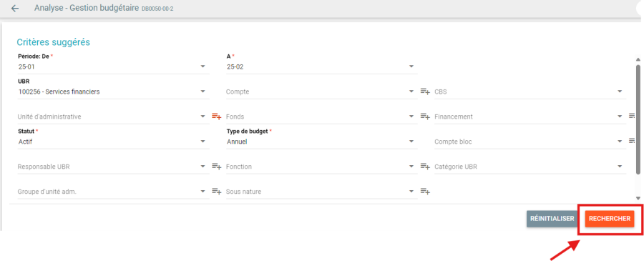Click multi-select icon beside Responsable UBR
644x261 pixels.
pos(216,166)
